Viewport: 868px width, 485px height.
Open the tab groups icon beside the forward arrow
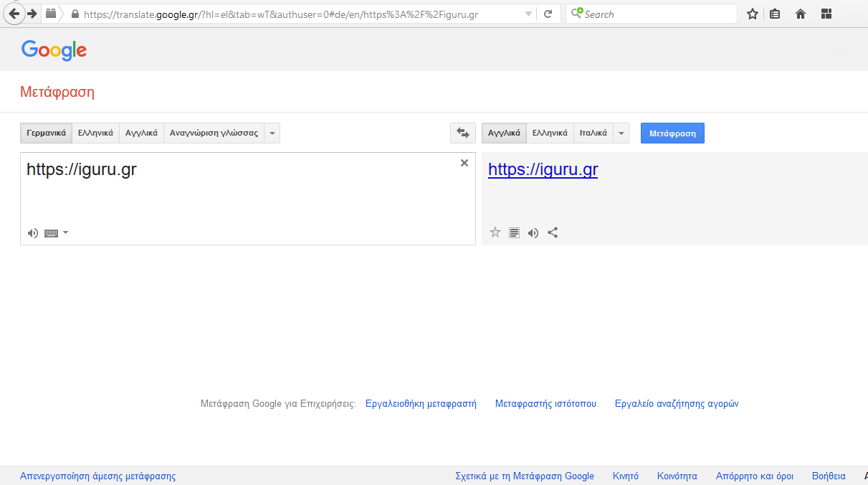(50, 14)
